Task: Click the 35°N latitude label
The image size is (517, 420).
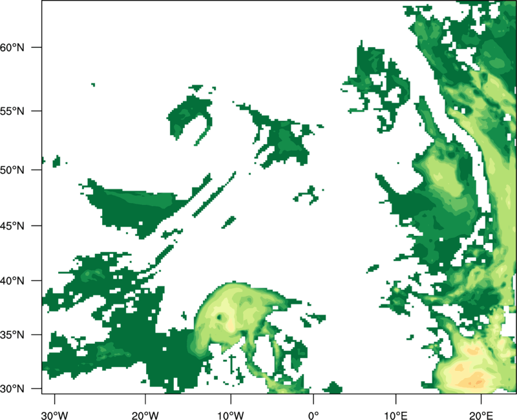Action: coord(12,335)
